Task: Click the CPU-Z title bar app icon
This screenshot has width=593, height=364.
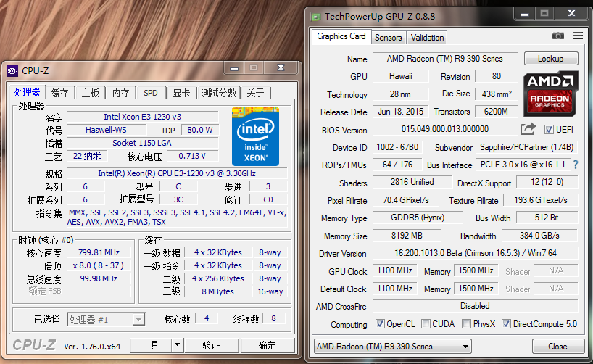Action: pos(12,71)
